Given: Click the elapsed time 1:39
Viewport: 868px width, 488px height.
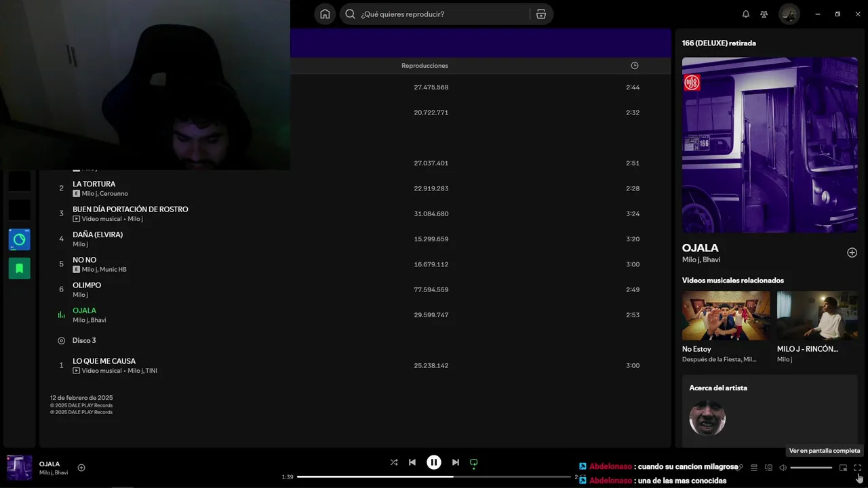Looking at the screenshot, I should pyautogui.click(x=288, y=477).
